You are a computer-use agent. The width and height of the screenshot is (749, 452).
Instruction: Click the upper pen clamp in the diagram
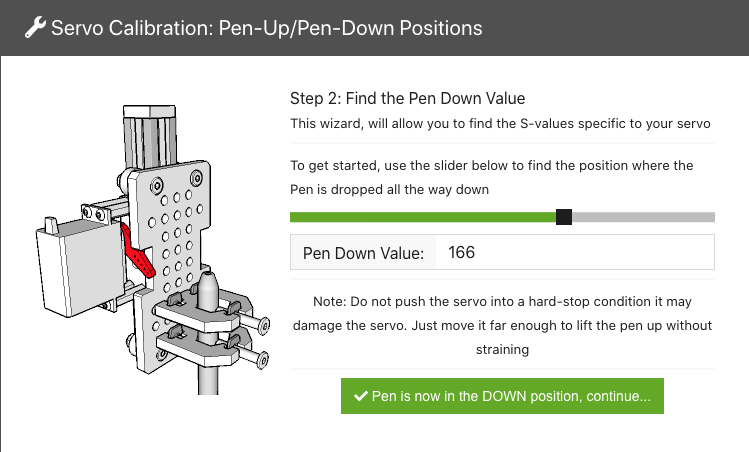click(203, 312)
